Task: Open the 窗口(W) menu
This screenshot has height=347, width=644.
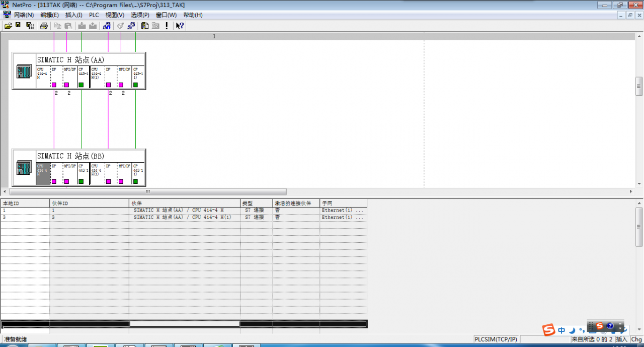Action: pyautogui.click(x=166, y=15)
